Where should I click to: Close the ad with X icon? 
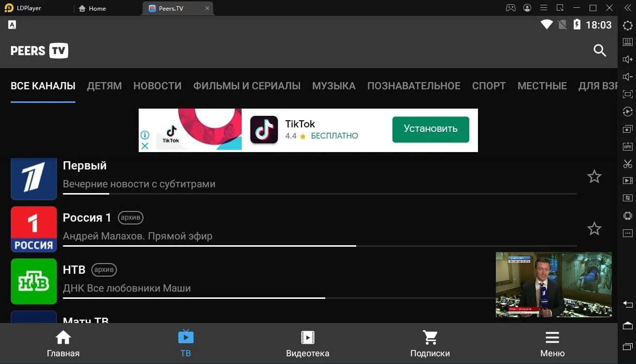coord(145,145)
